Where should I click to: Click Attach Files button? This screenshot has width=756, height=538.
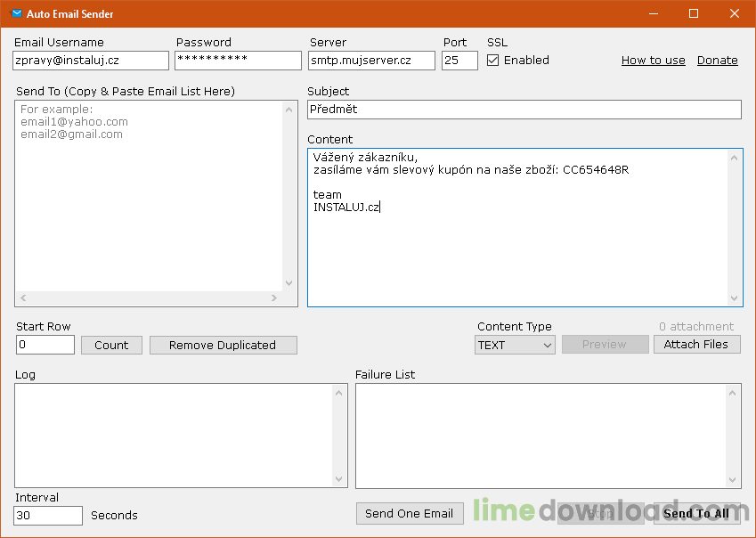pyautogui.click(x=696, y=344)
